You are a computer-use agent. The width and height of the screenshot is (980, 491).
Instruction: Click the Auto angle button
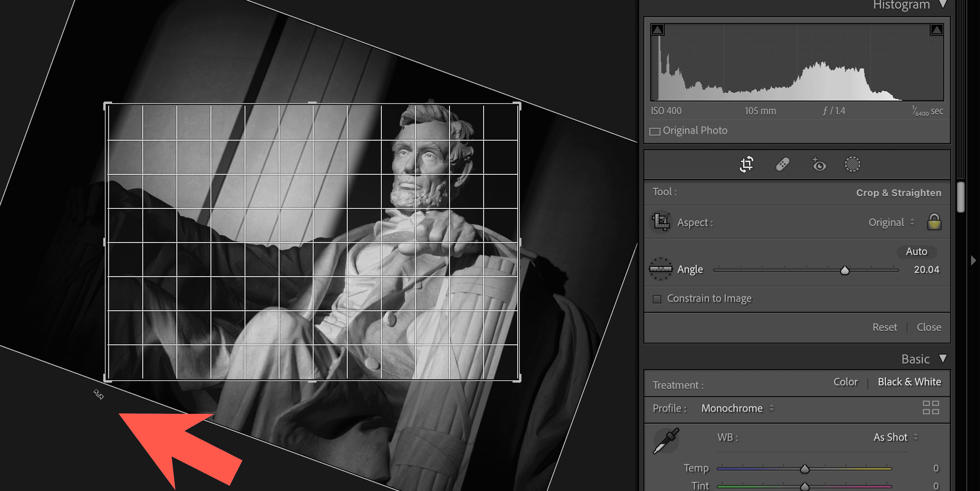[917, 251]
